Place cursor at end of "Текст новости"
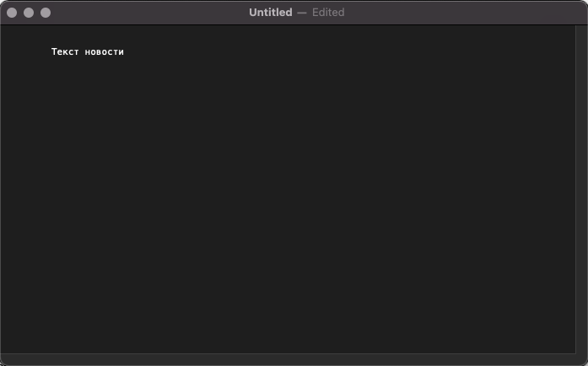This screenshot has width=588, height=366. pos(125,52)
